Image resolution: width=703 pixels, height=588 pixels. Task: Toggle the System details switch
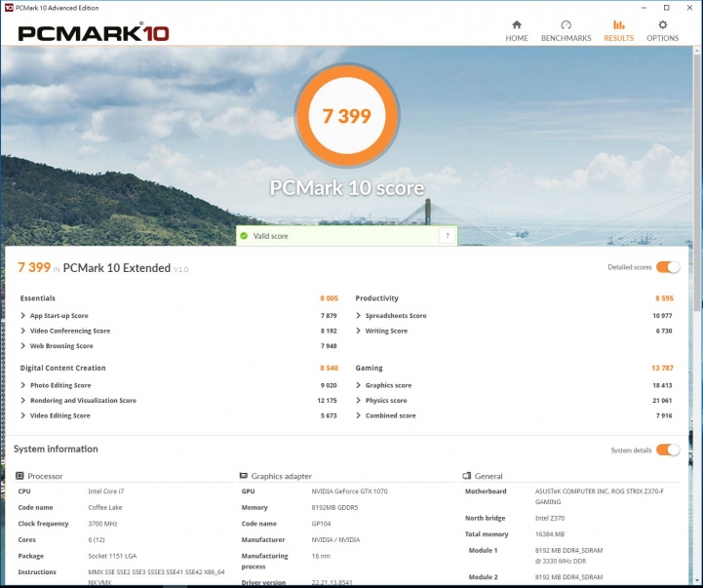[x=668, y=450]
